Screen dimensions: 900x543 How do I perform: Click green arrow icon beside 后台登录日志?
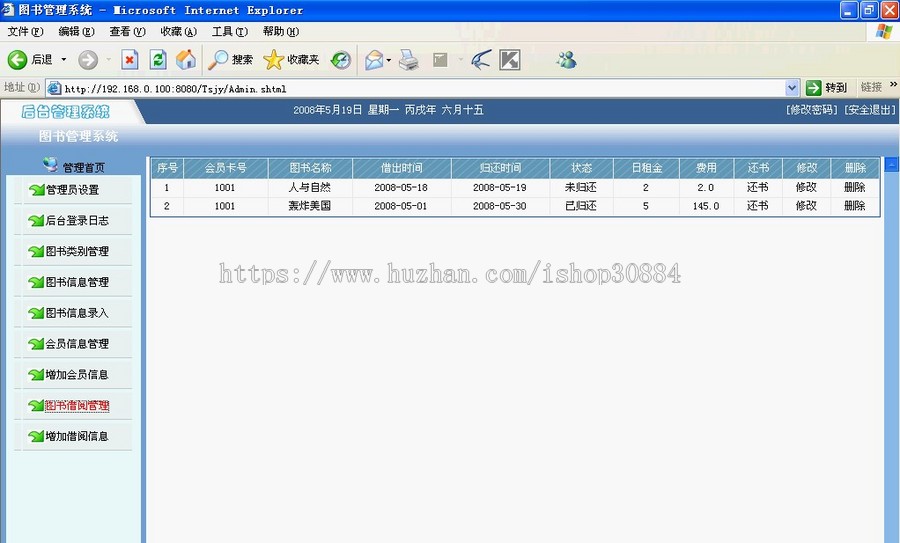point(36,220)
